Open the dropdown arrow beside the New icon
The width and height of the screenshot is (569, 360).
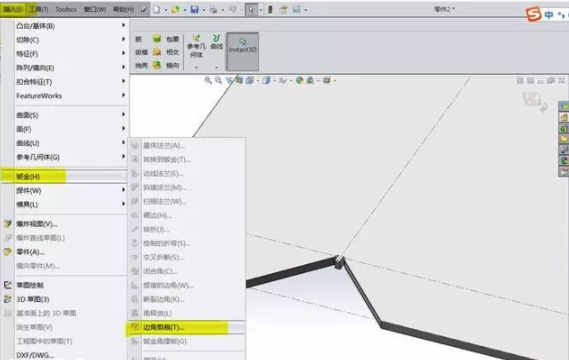166,10
